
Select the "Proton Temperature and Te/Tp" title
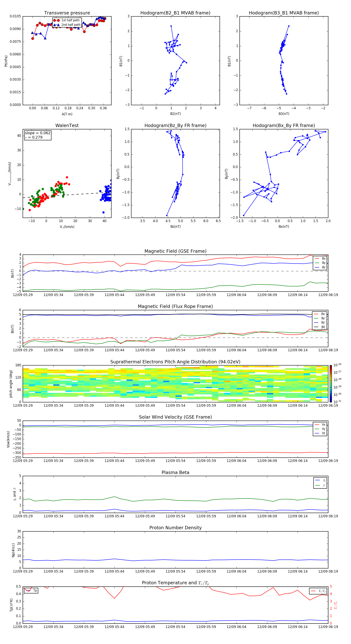point(175,583)
